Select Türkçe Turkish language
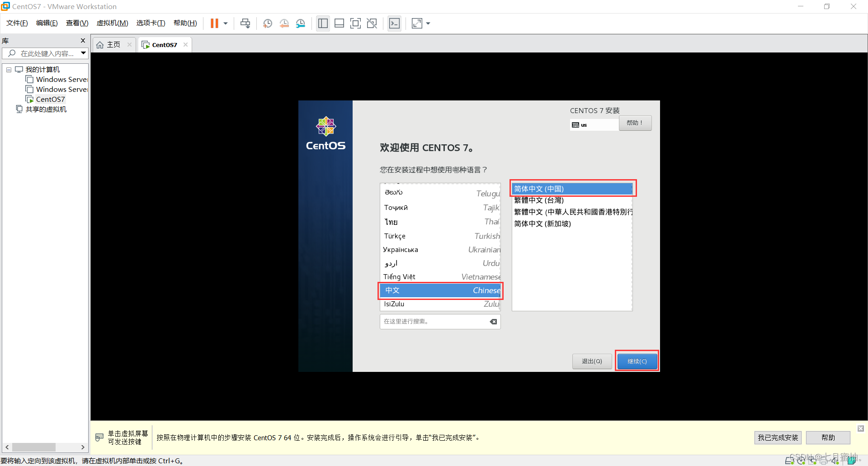Image resolution: width=868 pixels, height=466 pixels. (440, 236)
